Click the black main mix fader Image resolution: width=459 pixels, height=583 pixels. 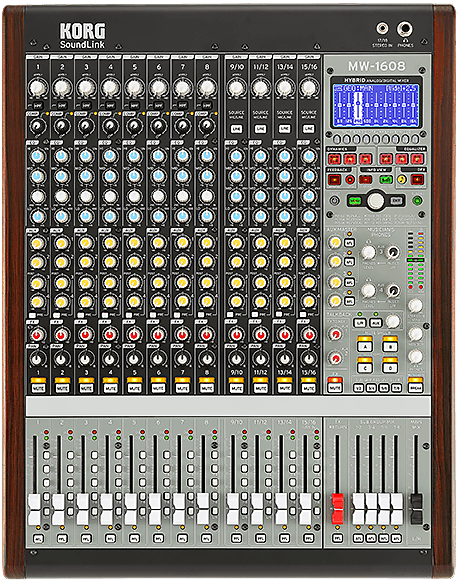(x=416, y=508)
